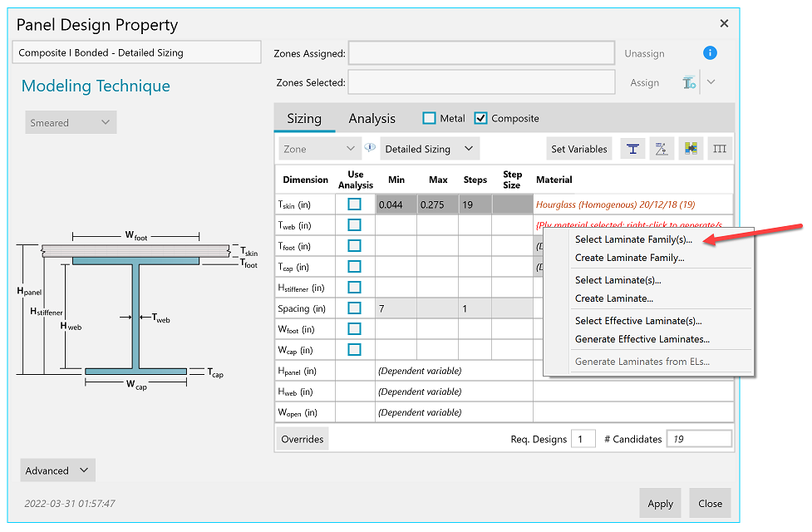Image resolution: width=812 pixels, height=532 pixels.
Task: Enable Use Analysis for Tcap row
Action: coord(354,266)
